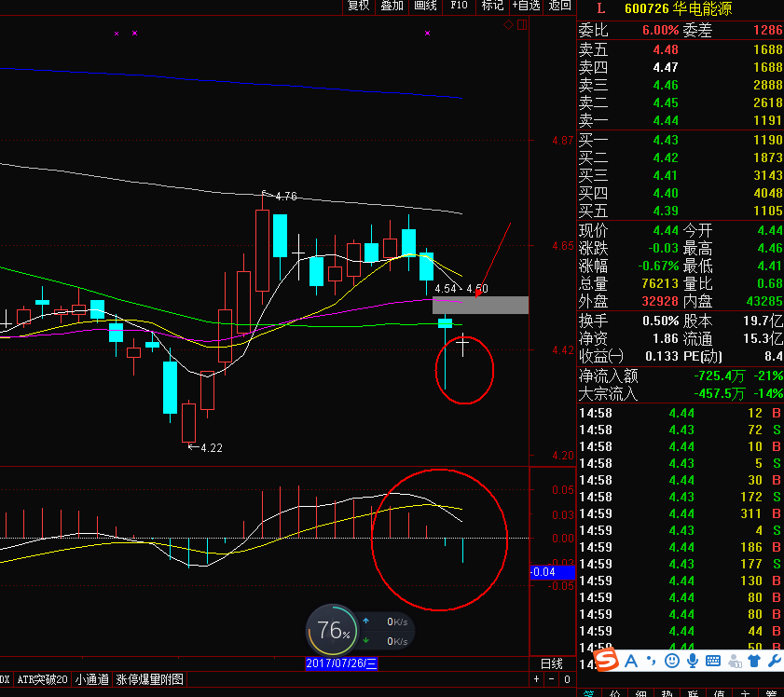Click the 委比 6.00% value
The image size is (784, 697).
(x=660, y=30)
